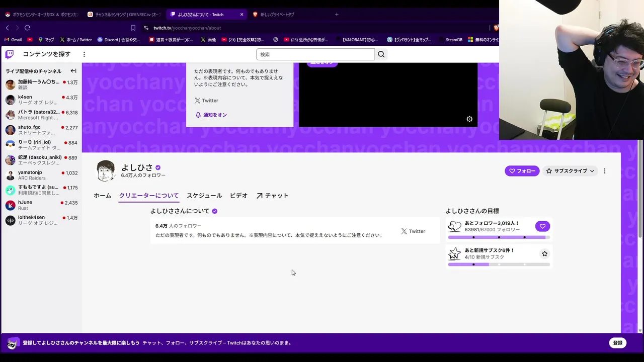Click the heart button on follower goal

pyautogui.click(x=542, y=226)
